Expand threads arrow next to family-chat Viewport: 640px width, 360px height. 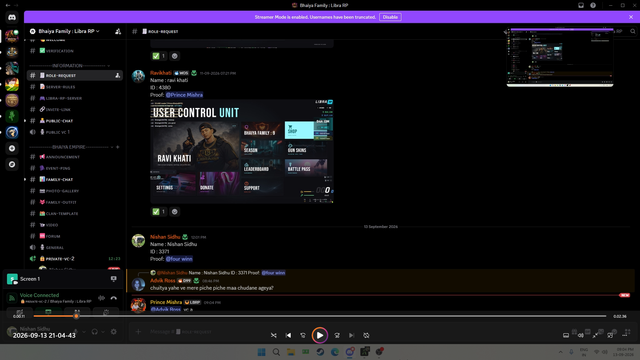[x=25, y=179]
